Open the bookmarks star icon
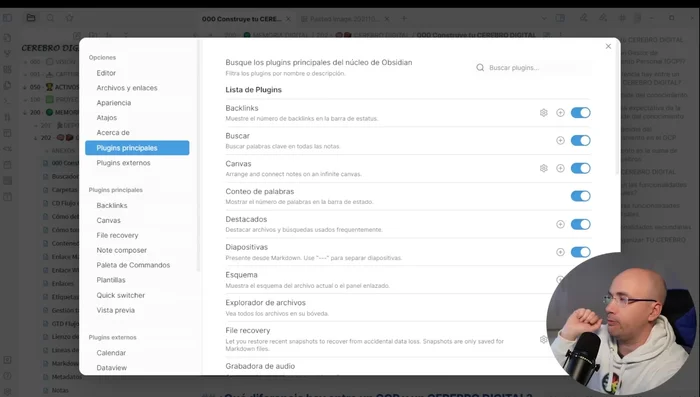This screenshot has width=700, height=397. coord(70,18)
